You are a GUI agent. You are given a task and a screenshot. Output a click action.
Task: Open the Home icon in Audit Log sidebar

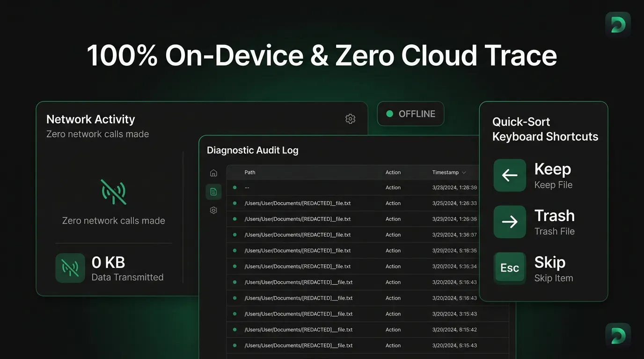tap(213, 173)
